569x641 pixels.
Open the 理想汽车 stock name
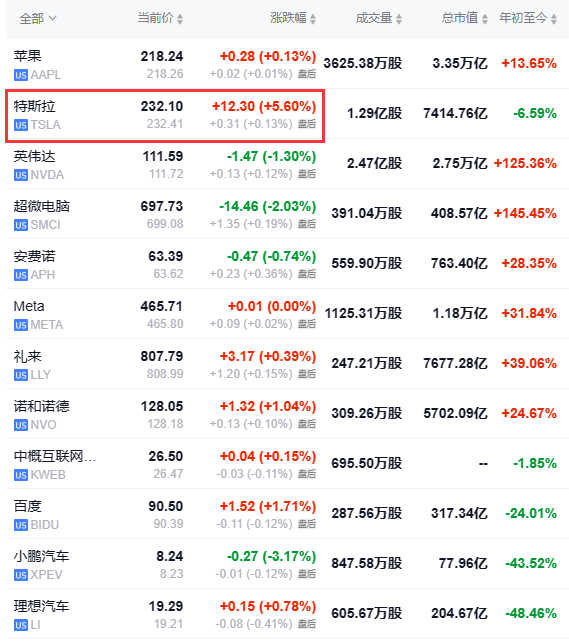[x=41, y=606]
